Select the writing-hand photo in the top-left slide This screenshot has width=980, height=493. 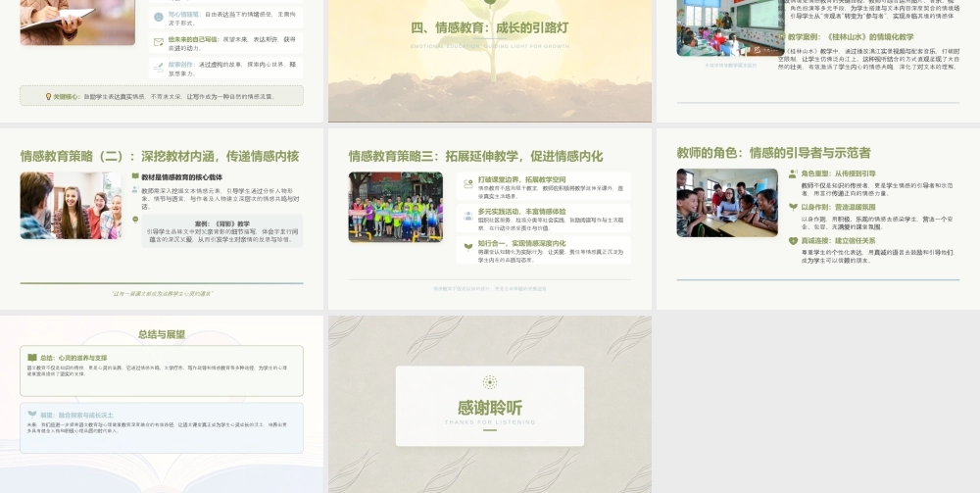tap(77, 22)
